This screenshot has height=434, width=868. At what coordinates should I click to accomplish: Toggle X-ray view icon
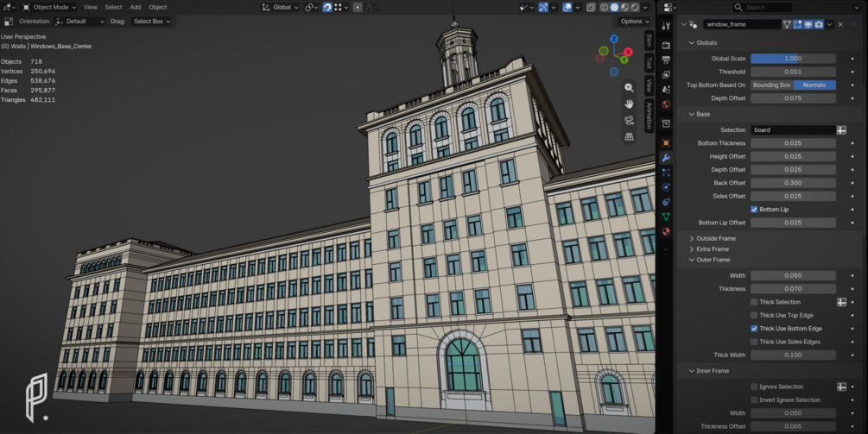click(592, 7)
